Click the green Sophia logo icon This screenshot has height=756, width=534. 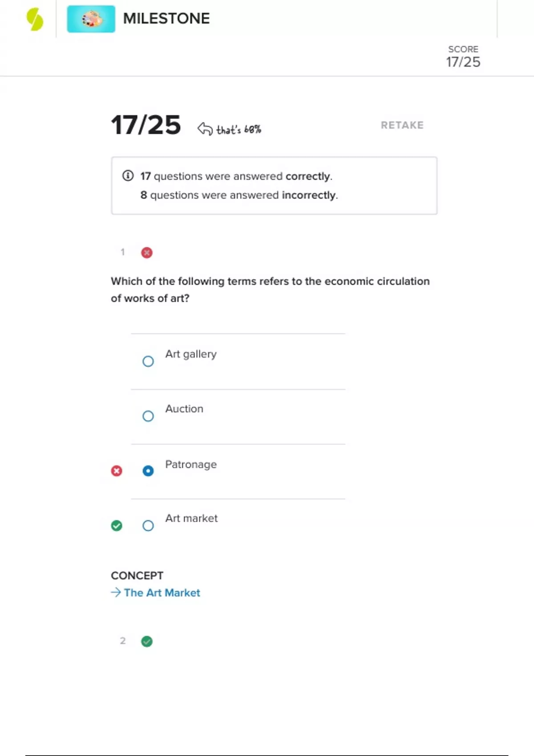[35, 20]
